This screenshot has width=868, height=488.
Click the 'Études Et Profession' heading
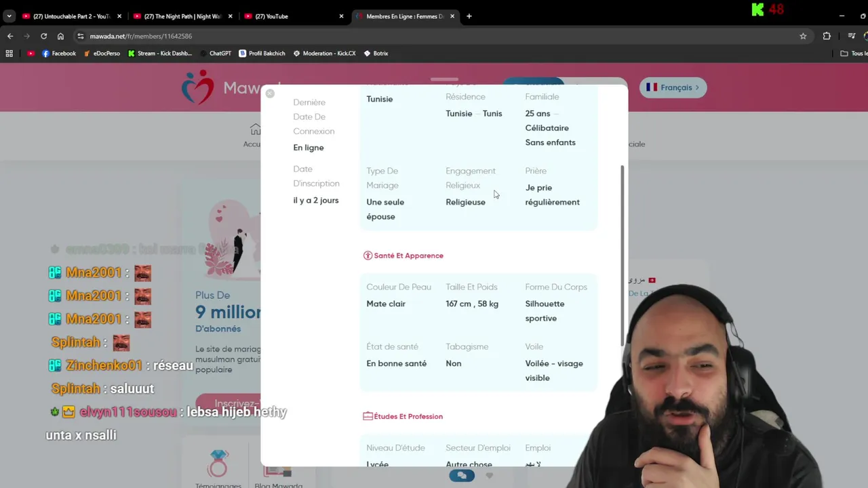(408, 416)
